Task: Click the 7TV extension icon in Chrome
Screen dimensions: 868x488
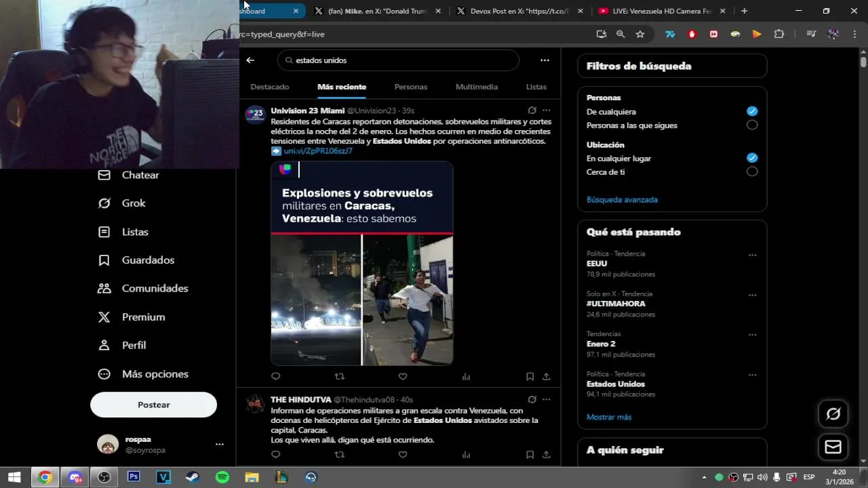Action: point(670,34)
